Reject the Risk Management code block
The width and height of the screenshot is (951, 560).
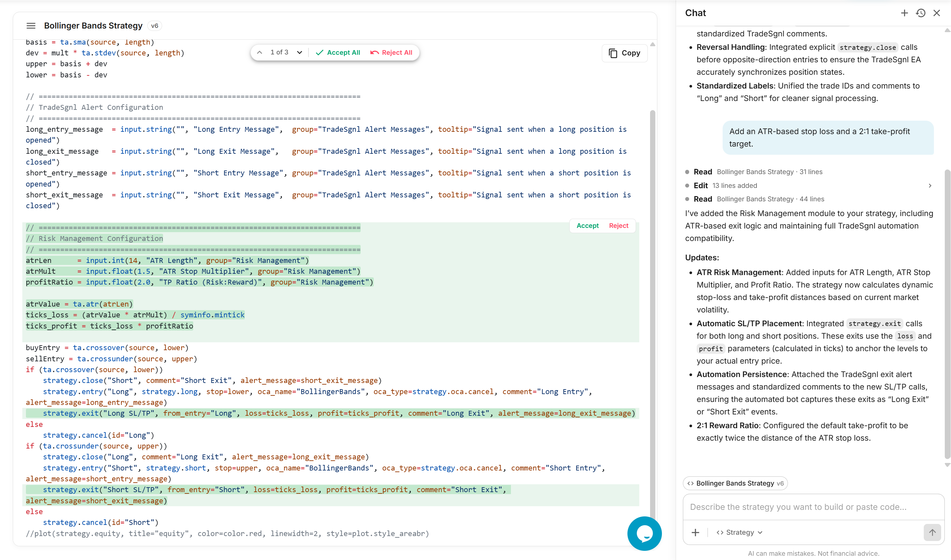[618, 226]
